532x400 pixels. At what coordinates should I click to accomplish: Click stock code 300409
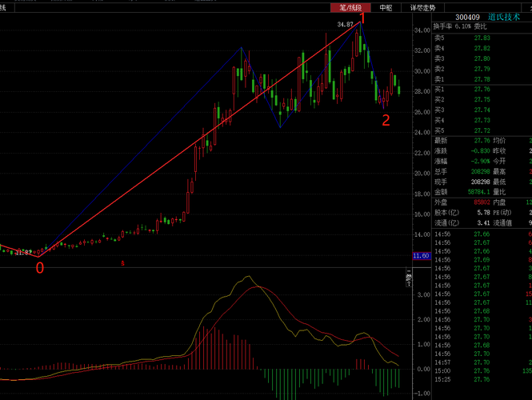[467, 18]
